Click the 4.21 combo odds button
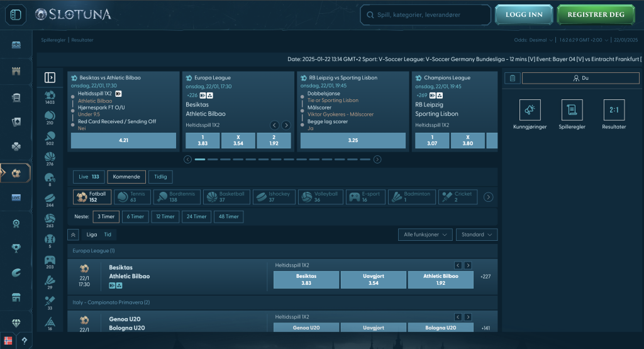This screenshot has height=349, width=644. 124,140
